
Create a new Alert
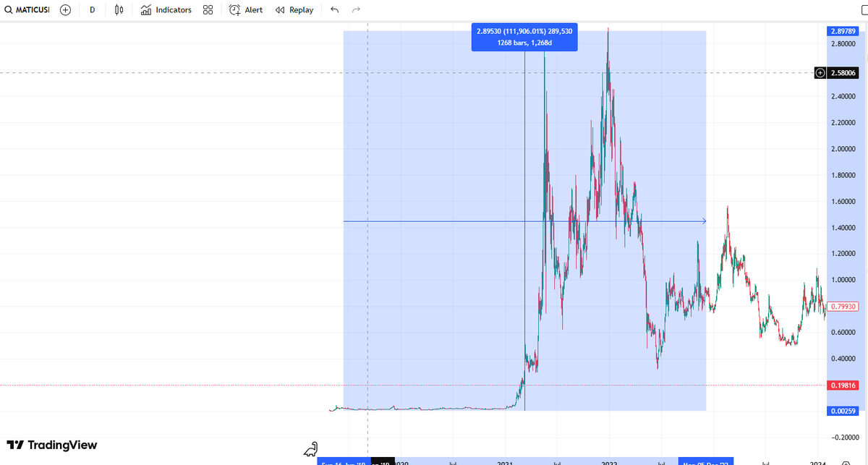click(x=246, y=10)
